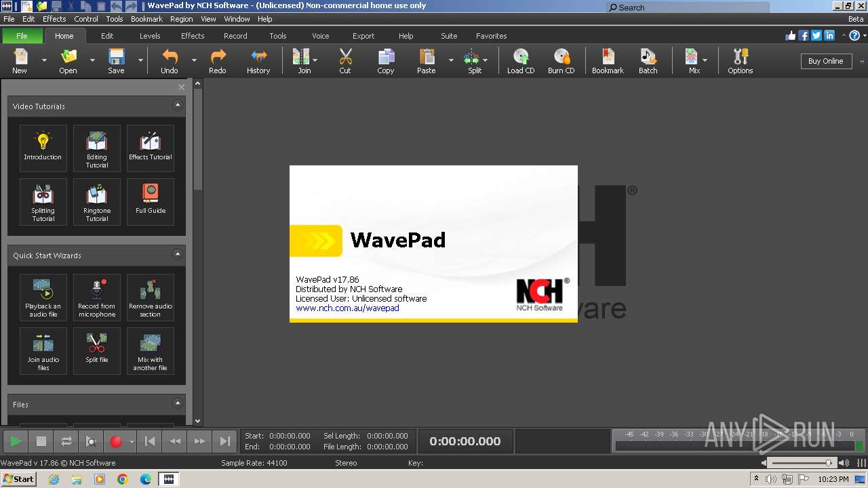Open the Editing Tutorial tile
This screenshot has height=488, width=868.
coord(97,148)
